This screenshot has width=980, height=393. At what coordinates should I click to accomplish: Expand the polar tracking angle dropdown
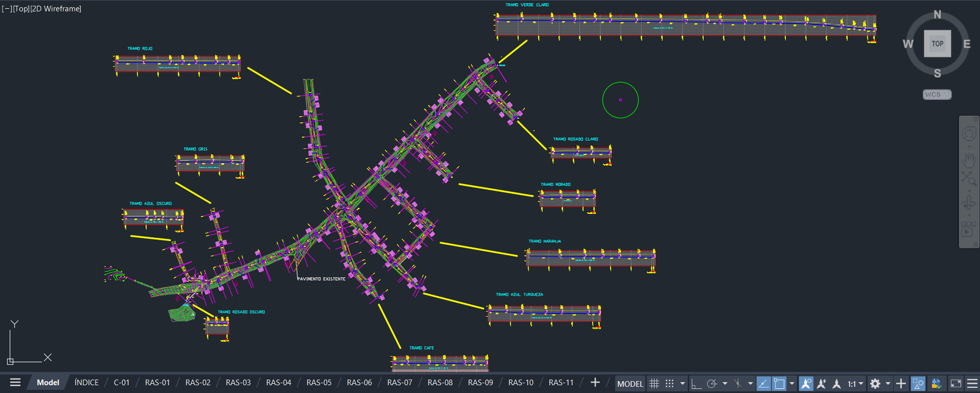(x=725, y=383)
